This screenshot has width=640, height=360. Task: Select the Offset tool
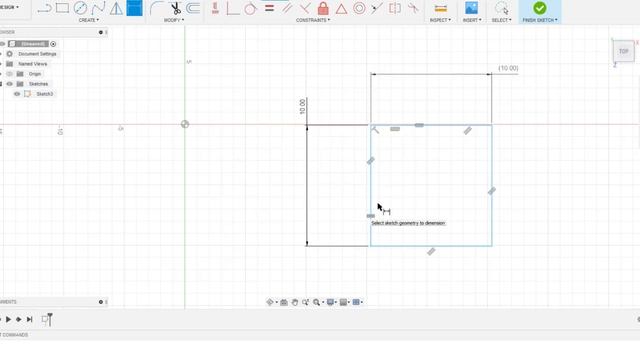point(193,8)
